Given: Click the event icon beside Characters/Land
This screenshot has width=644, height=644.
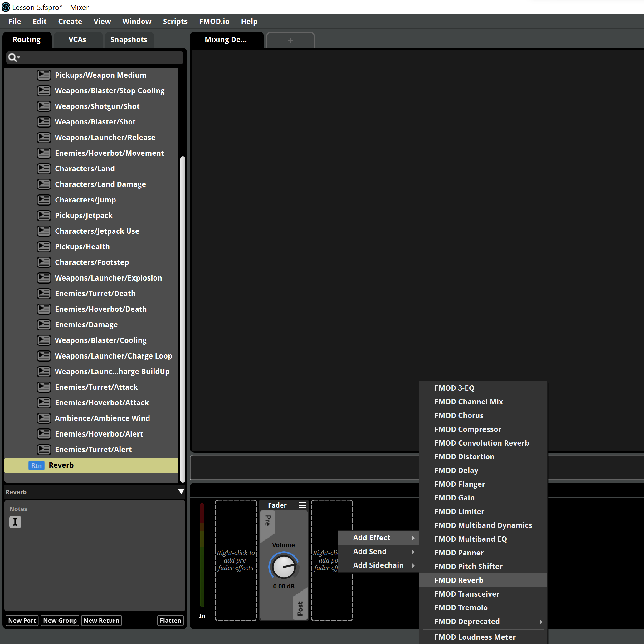Looking at the screenshot, I should pyautogui.click(x=44, y=169).
